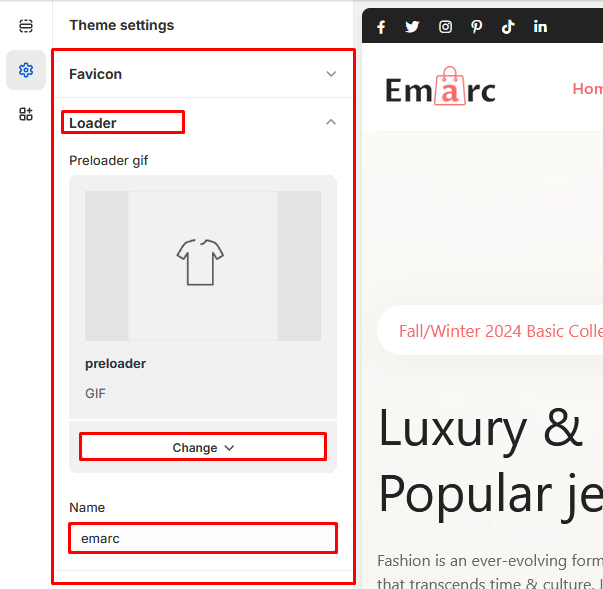The height and width of the screenshot is (589, 603).
Task: Click the bold preloader file name
Action: tap(115, 363)
